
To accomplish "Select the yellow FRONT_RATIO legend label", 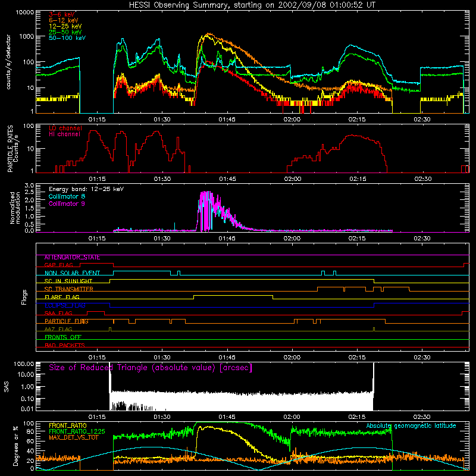I will [x=68, y=425].
